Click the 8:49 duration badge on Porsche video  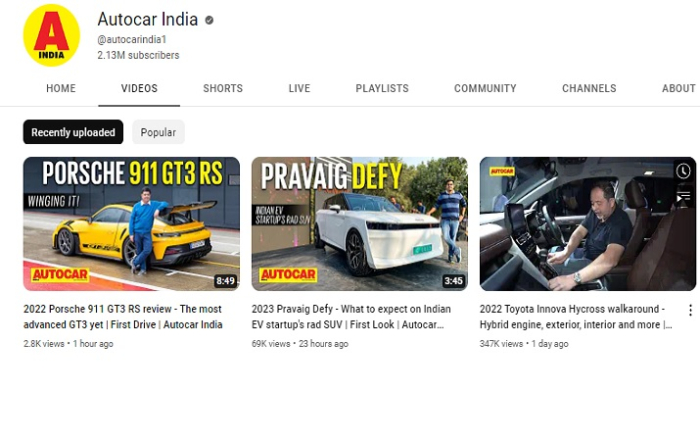tap(225, 281)
